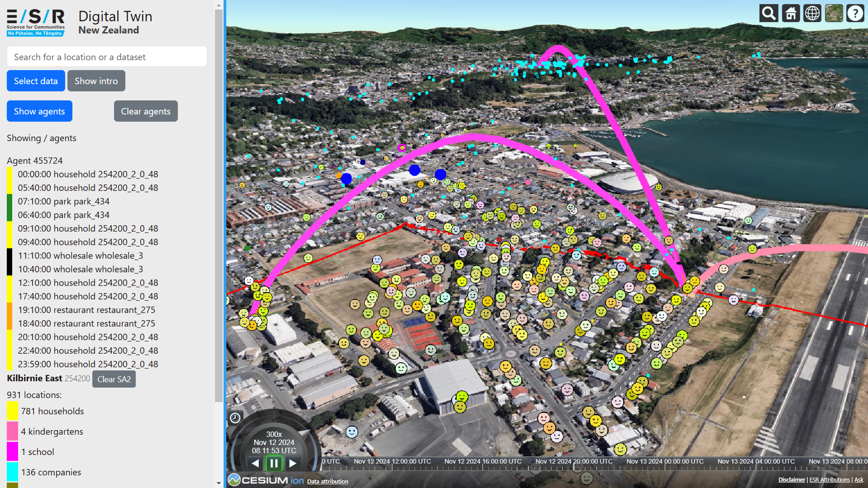Click the Agent 455724 heading
The width and height of the screenshot is (868, 488).
click(35, 161)
